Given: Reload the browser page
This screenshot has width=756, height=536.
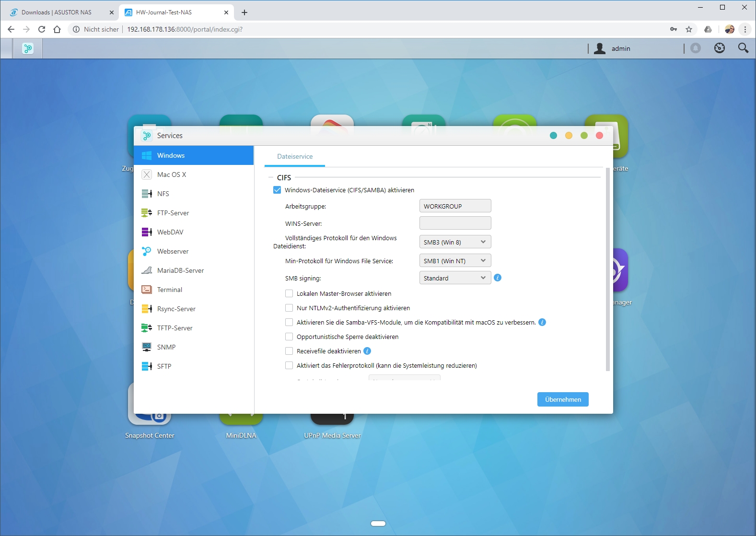Looking at the screenshot, I should click(x=42, y=29).
